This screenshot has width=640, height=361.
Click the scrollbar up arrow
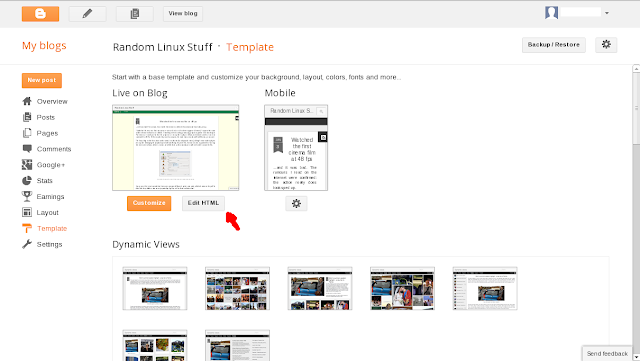coord(636,69)
